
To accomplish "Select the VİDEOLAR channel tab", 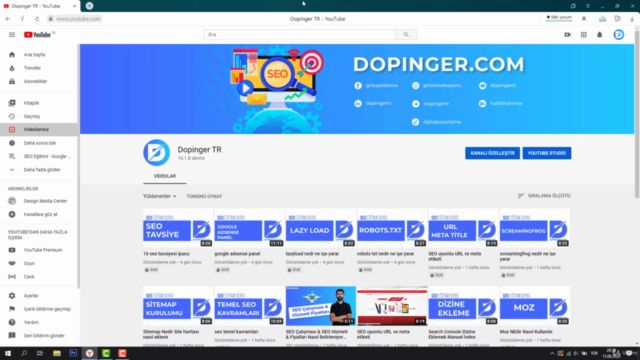I will [x=164, y=176].
